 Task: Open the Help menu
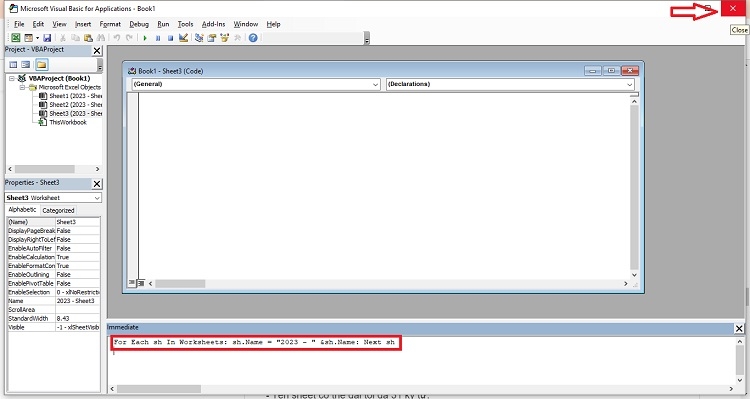(x=273, y=24)
